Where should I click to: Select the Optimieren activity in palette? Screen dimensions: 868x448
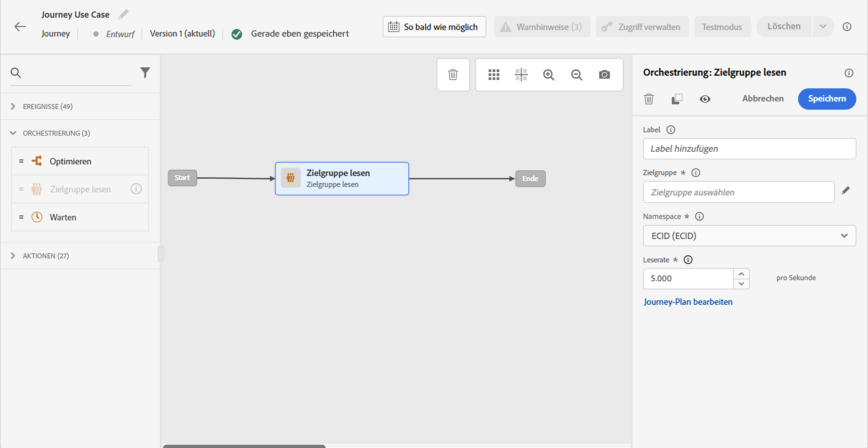click(x=70, y=161)
